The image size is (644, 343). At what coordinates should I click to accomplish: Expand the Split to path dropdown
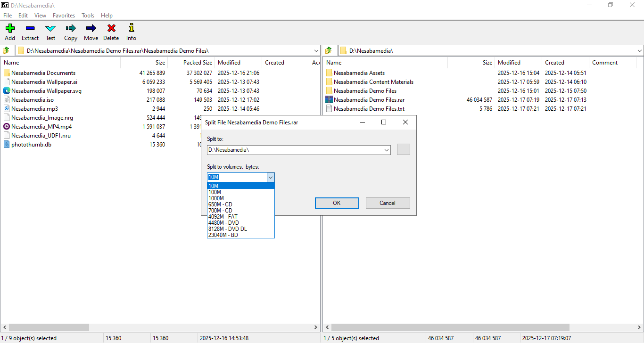coord(387,150)
